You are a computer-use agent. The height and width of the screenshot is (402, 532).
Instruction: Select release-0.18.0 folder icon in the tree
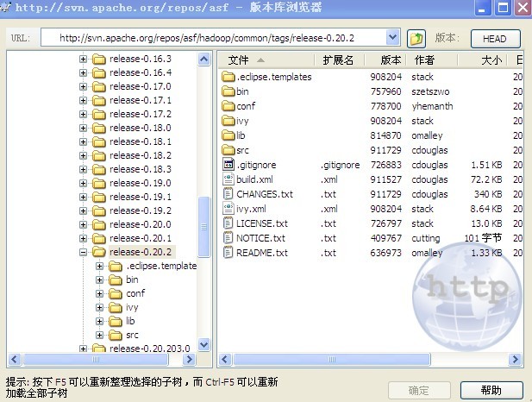(99, 128)
